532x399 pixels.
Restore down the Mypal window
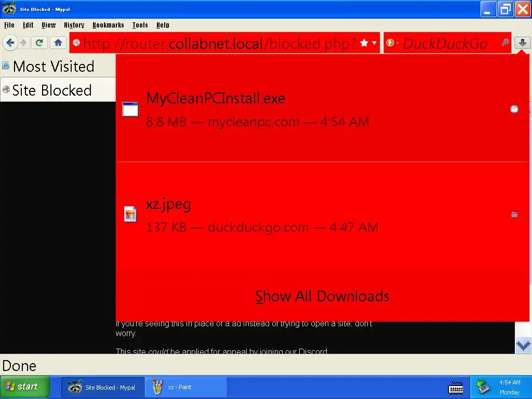pos(505,9)
